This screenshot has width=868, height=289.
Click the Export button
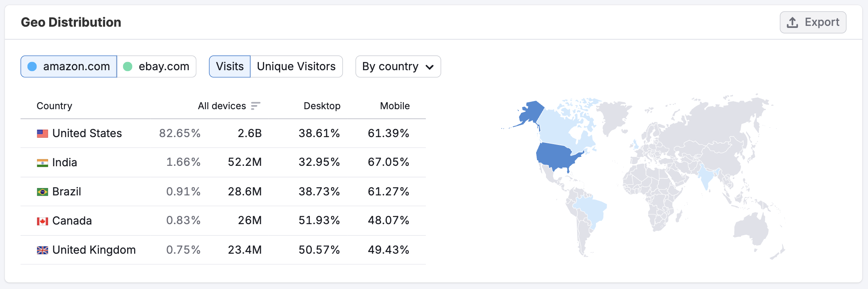[x=813, y=22]
